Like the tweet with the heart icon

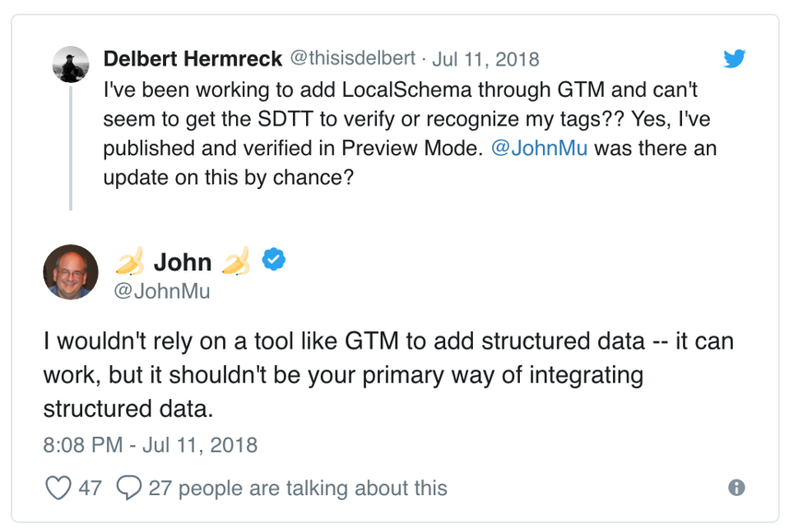58,488
